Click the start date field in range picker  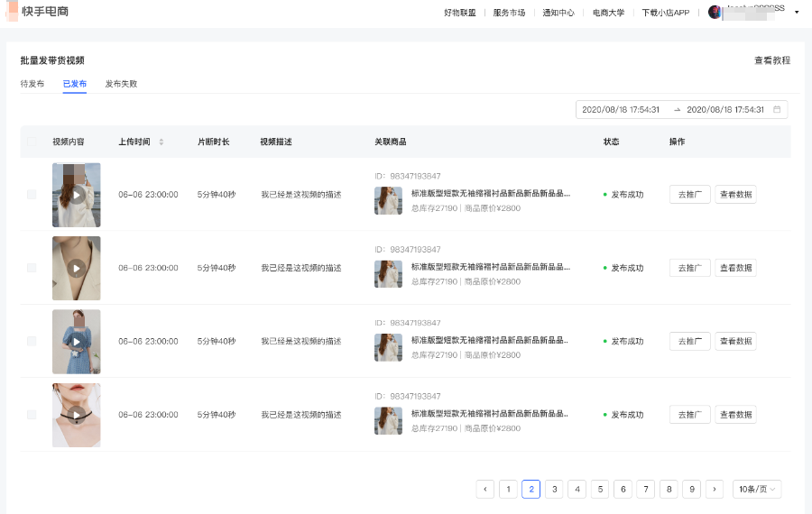[x=621, y=110]
